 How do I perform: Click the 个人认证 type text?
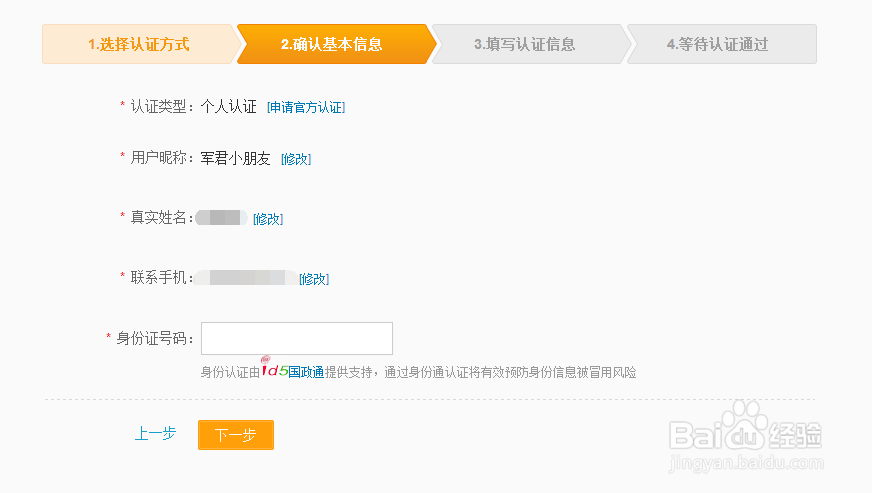coord(229,107)
